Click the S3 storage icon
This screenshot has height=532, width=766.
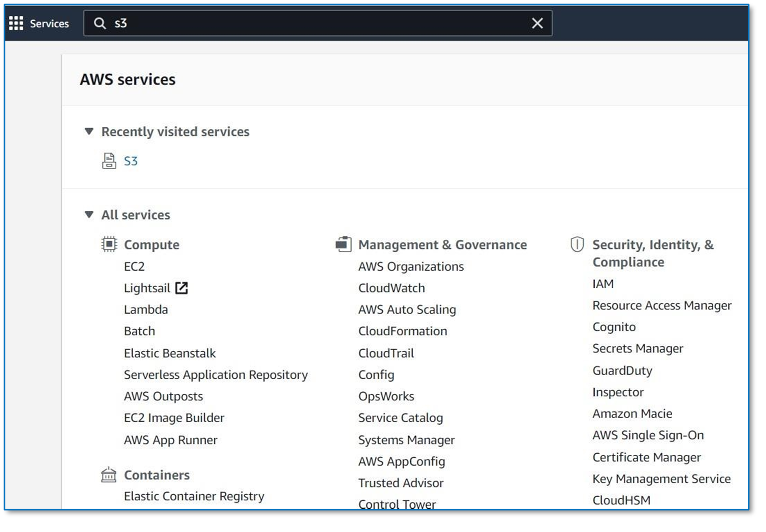pos(109,161)
